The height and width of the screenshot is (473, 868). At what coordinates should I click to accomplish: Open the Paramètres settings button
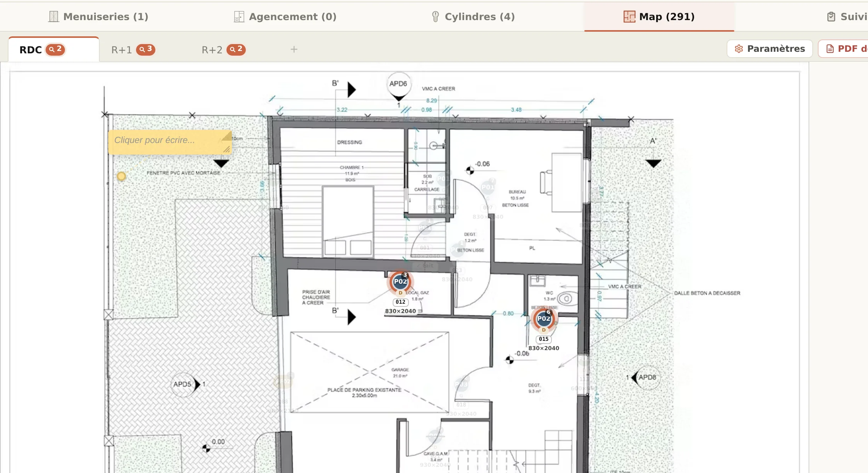[x=769, y=49]
